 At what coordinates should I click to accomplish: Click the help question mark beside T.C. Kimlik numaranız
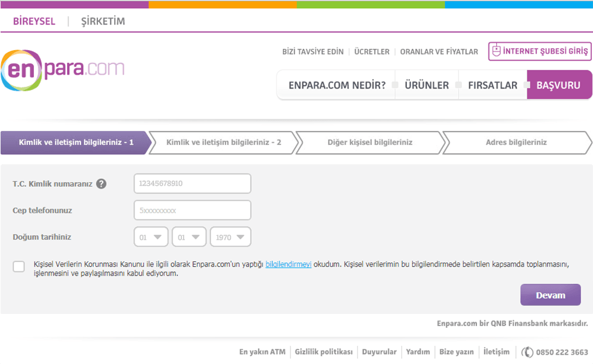(x=101, y=184)
